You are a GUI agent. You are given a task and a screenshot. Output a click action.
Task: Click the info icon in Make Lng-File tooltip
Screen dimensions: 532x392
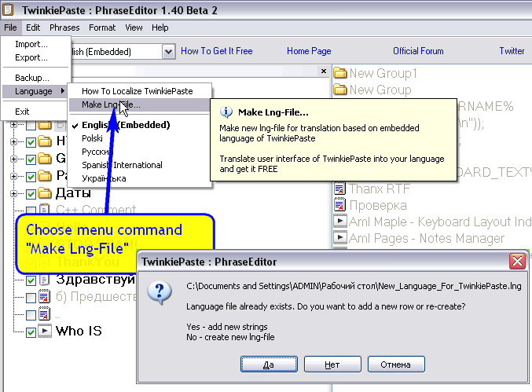pyautogui.click(x=226, y=112)
